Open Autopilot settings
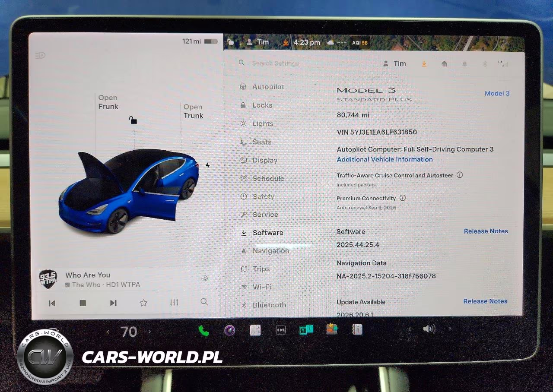 (262, 87)
